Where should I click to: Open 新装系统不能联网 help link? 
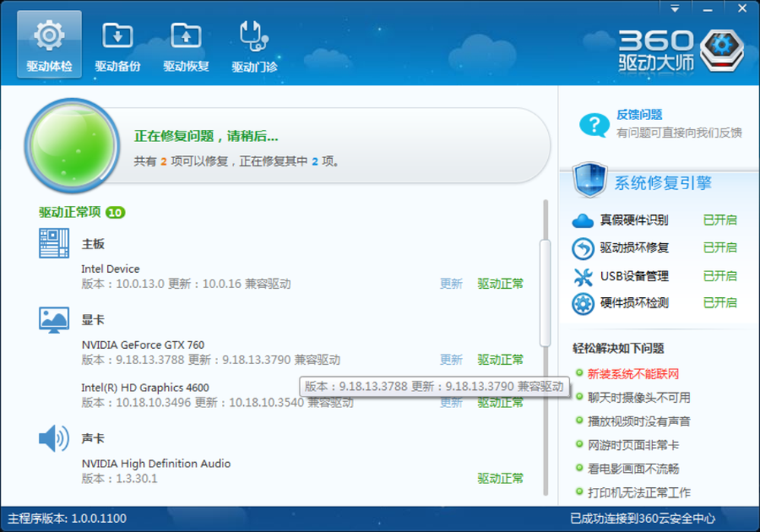(633, 374)
